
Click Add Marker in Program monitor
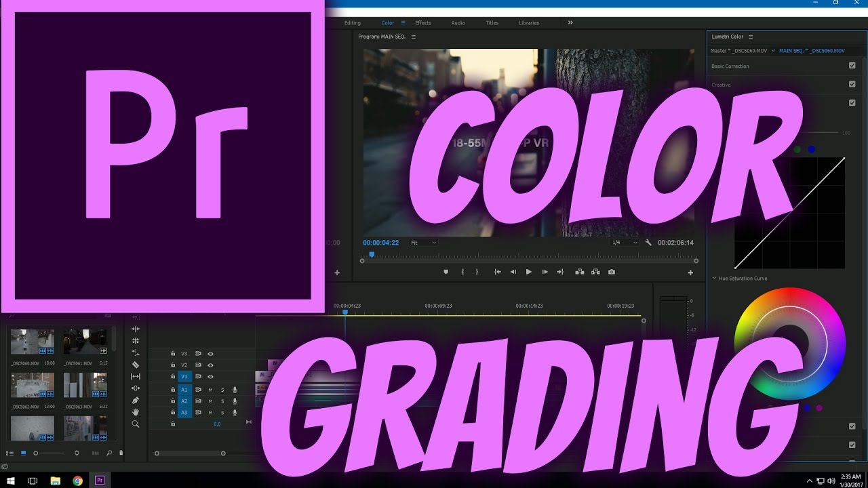point(446,272)
